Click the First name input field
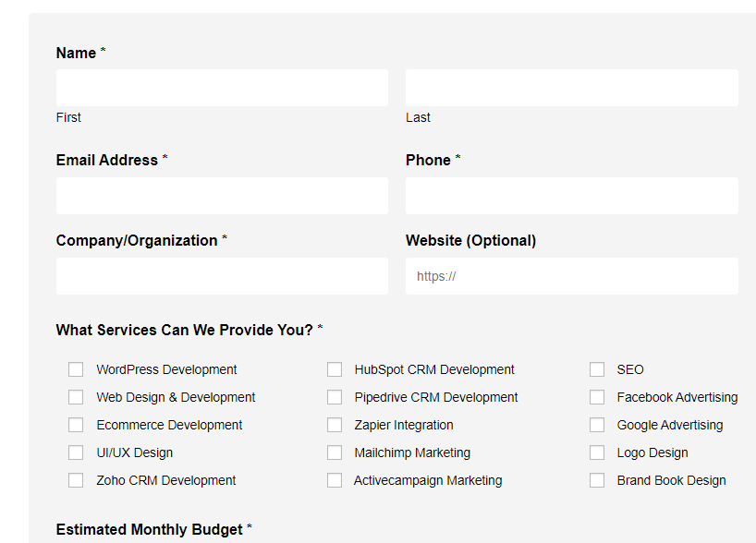 222,87
